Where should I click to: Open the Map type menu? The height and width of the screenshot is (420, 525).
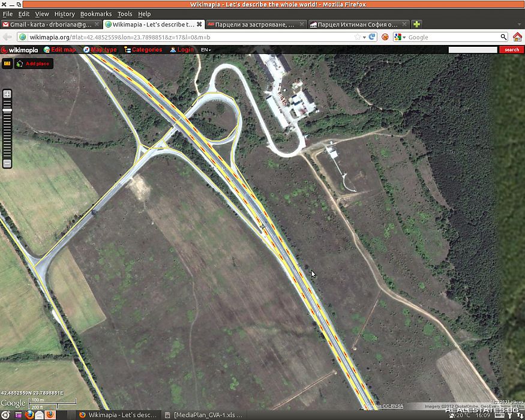(100, 50)
